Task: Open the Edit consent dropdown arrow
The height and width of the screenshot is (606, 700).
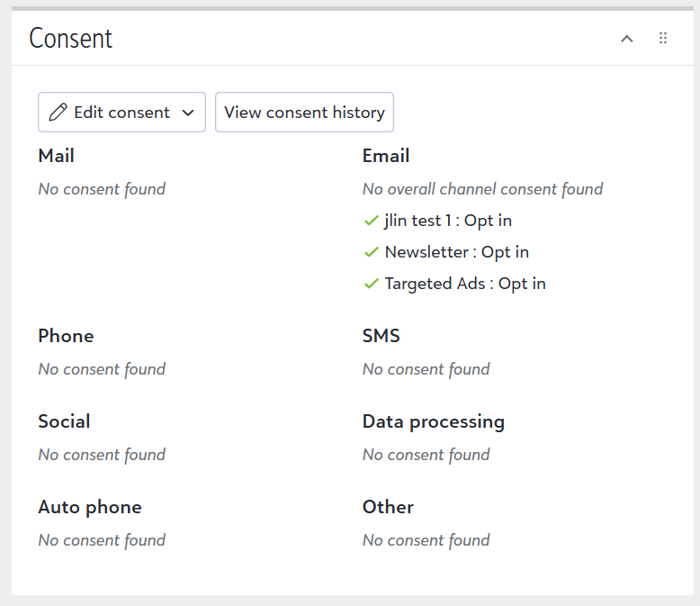Action: click(x=188, y=113)
